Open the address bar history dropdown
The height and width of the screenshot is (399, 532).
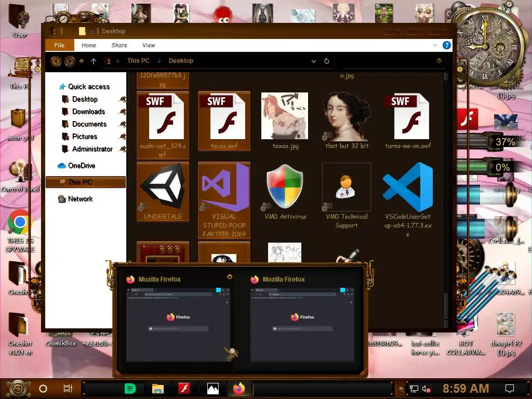[314, 61]
